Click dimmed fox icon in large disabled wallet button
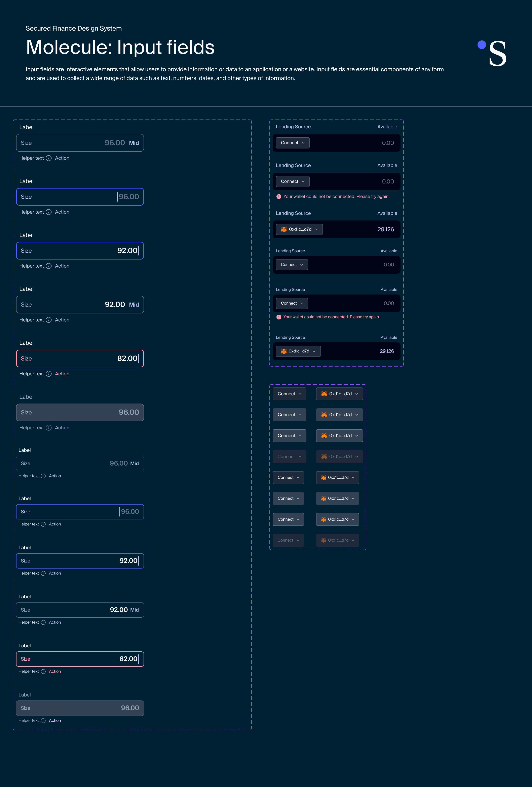The width and height of the screenshot is (532, 787). pos(324,457)
